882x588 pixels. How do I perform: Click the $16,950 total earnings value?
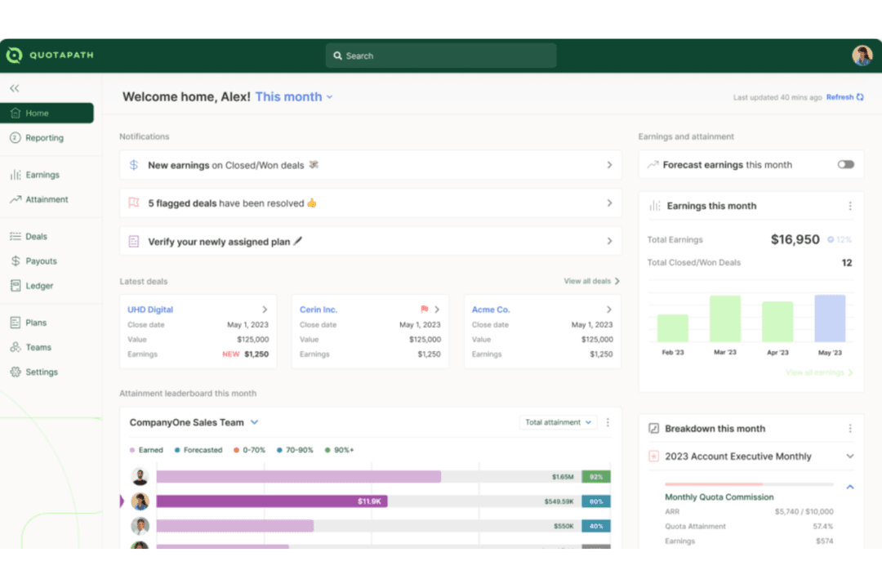(x=795, y=240)
